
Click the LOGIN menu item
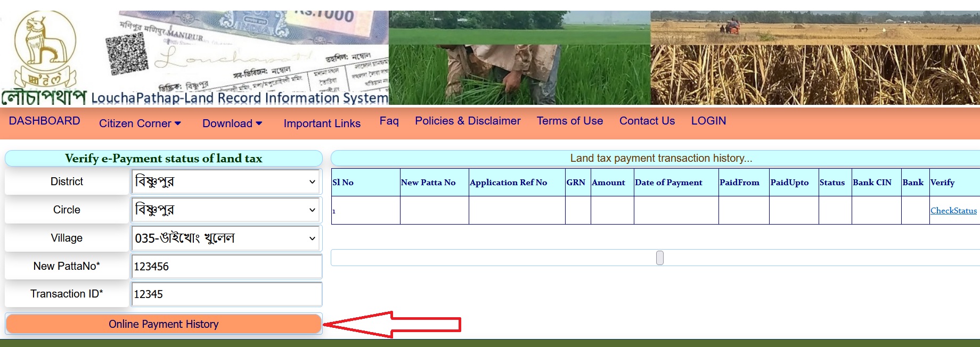(708, 121)
